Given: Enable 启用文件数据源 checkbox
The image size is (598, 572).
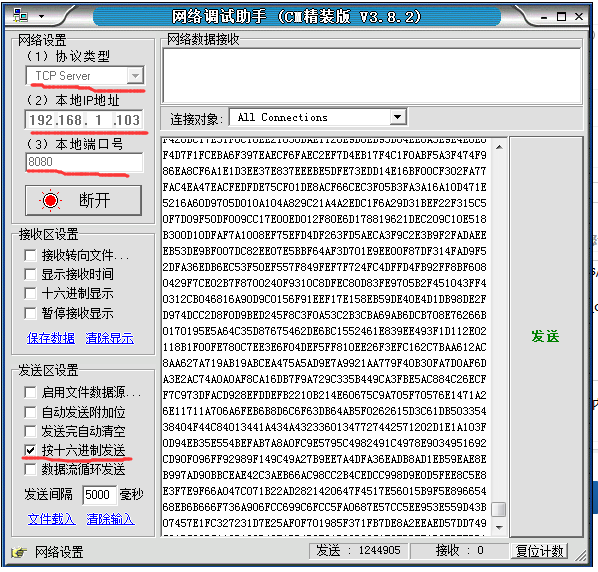Looking at the screenshot, I should (x=30, y=392).
